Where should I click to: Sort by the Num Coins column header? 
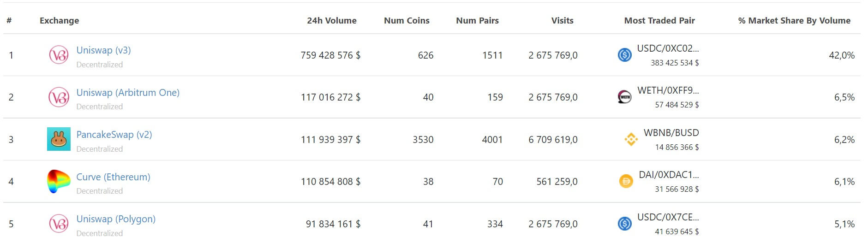[x=407, y=21]
